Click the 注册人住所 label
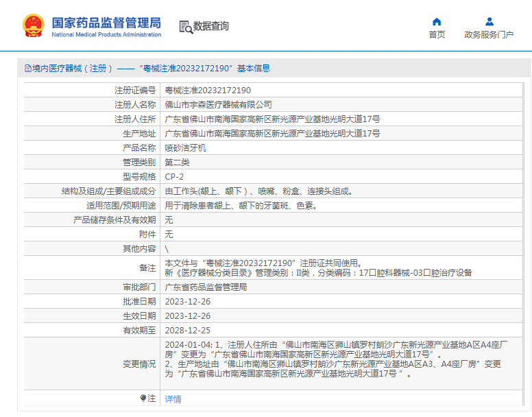This screenshot has width=532, height=417. 135,119
